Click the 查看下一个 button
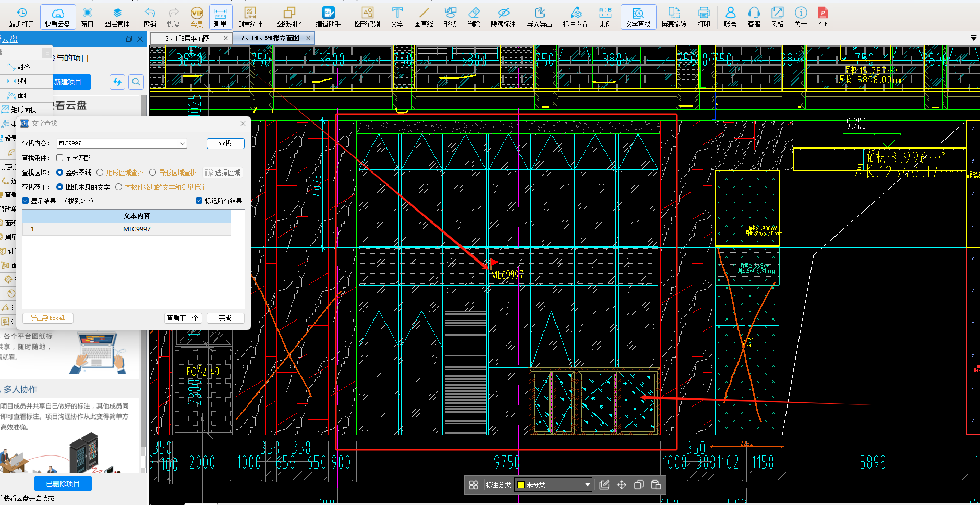 tap(183, 318)
